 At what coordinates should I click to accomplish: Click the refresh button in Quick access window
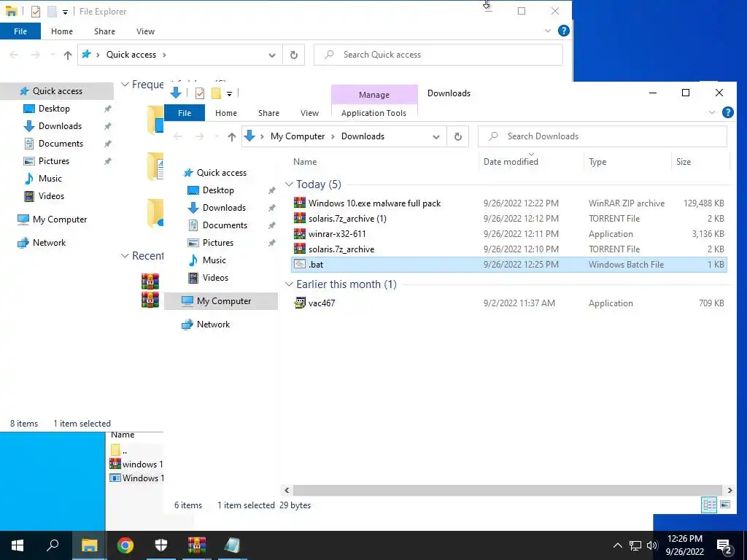click(x=294, y=55)
